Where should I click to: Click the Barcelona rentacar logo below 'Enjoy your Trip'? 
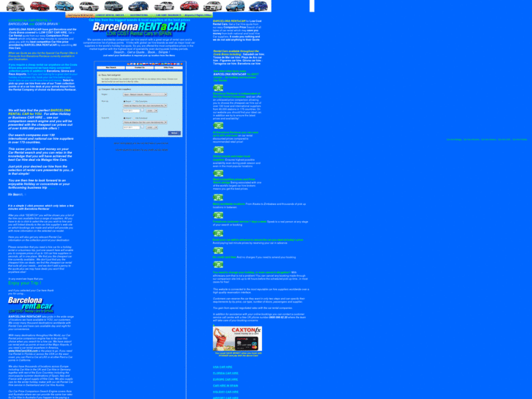(x=31, y=304)
